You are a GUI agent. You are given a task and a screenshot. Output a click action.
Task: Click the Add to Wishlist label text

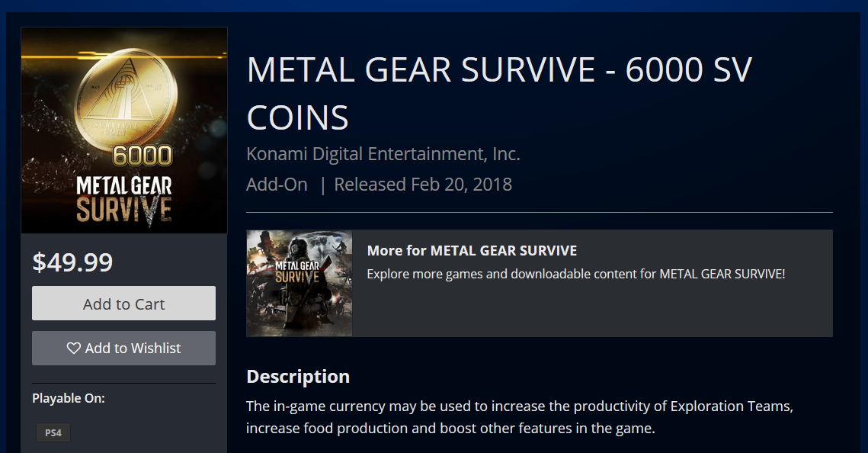pyautogui.click(x=133, y=349)
